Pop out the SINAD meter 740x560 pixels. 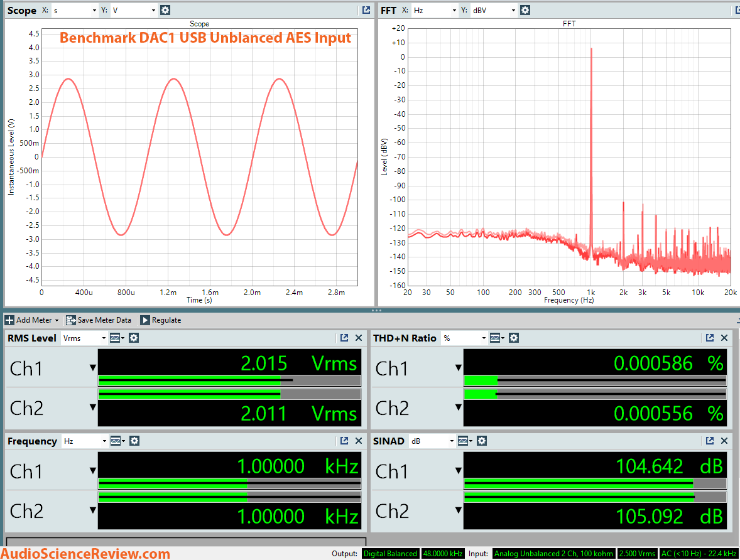click(710, 441)
